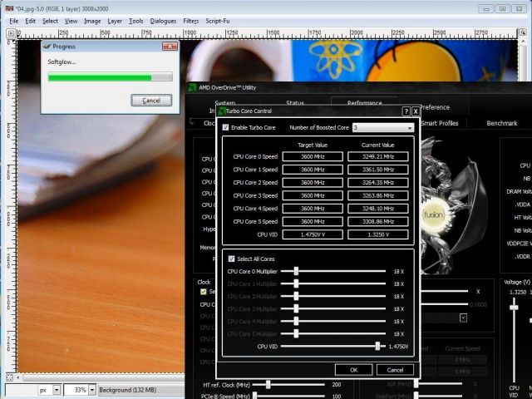Open the Dialogues menu
This screenshot has height=399, width=532.
click(163, 21)
